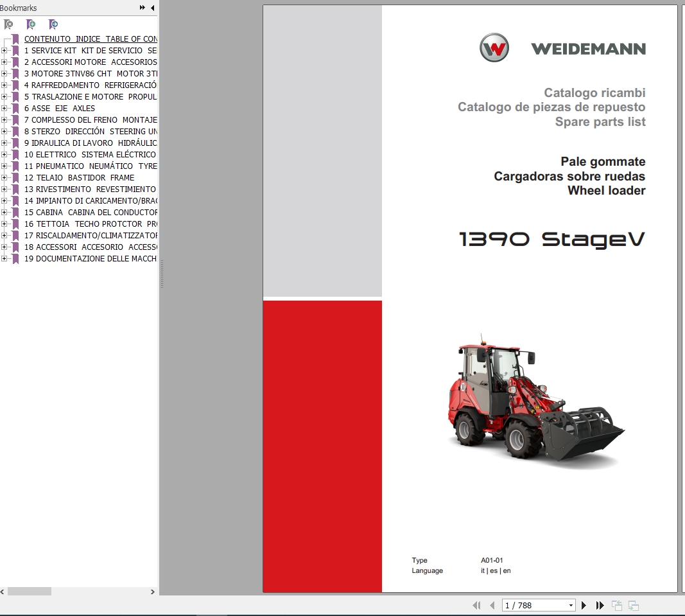Viewport: 685px width, 616px height.
Task: Collapse the Bookmarks panel with left triangle
Action: [x=152, y=8]
